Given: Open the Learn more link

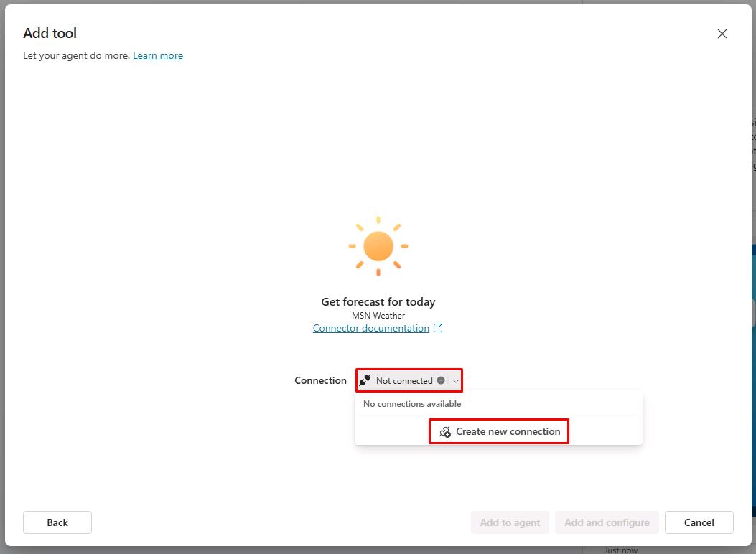Looking at the screenshot, I should [158, 55].
